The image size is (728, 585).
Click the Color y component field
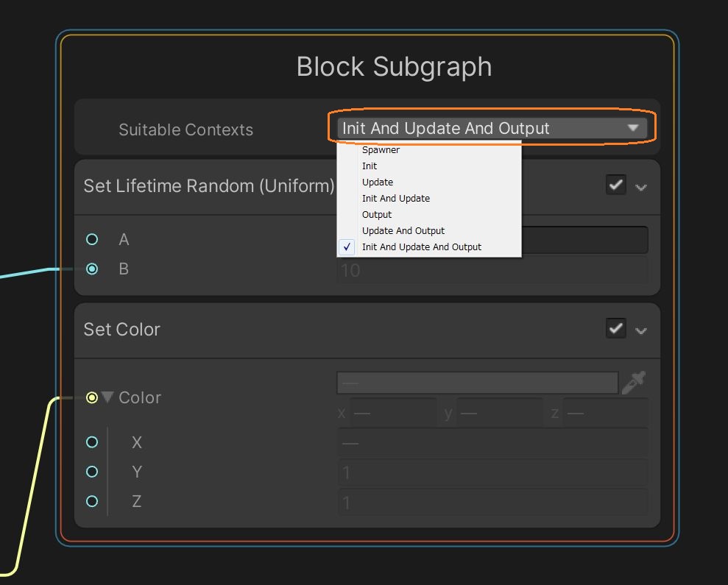pyautogui.click(x=500, y=413)
